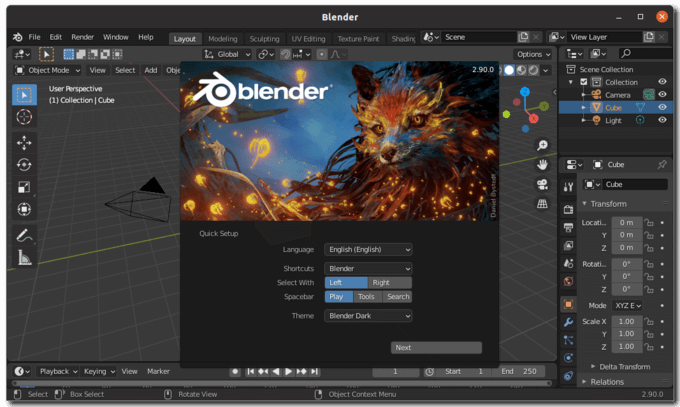The width and height of the screenshot is (680, 407).
Task: Set Spacebar action to Play
Action: pos(339,297)
